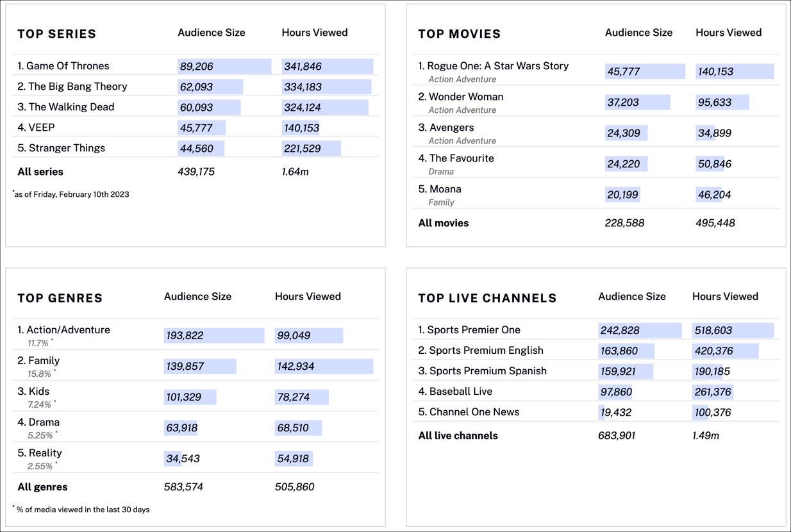Select all series audience total 439,175
The width and height of the screenshot is (791, 532).
click(196, 172)
